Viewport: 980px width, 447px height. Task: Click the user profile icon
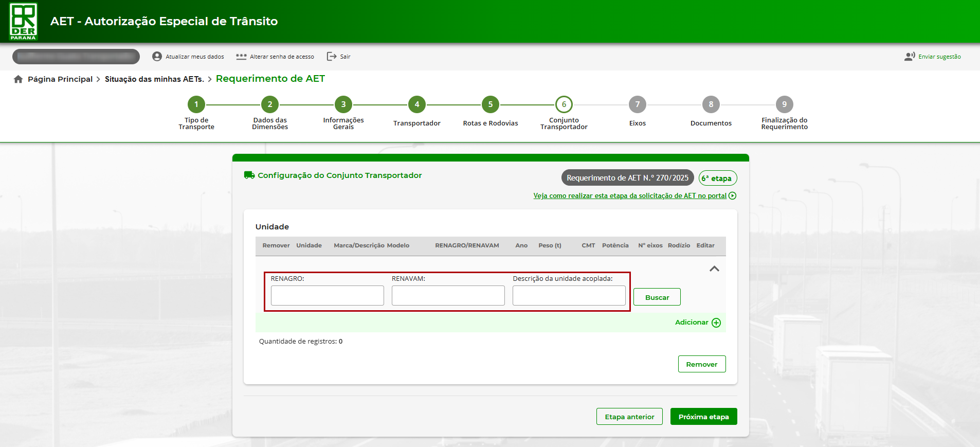[x=157, y=57]
